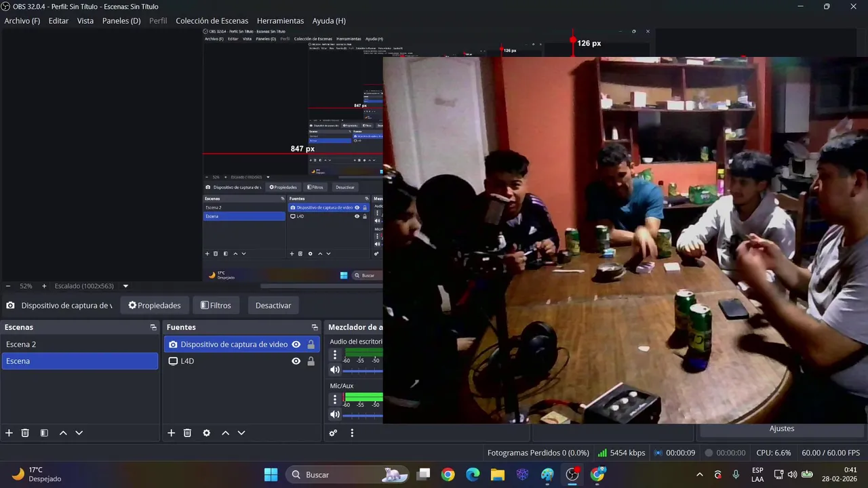Viewport: 868px width, 488px height.
Task: Click the webcam video preview
Action: (625, 240)
